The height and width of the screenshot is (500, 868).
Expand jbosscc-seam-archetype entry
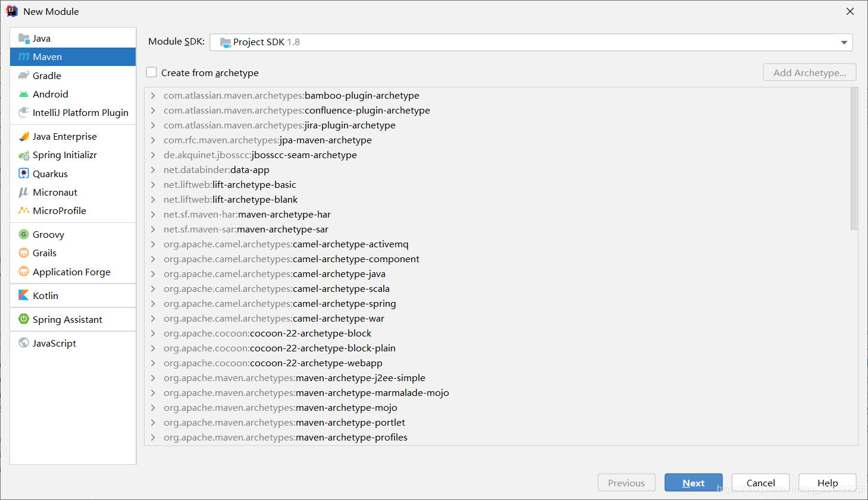[153, 155]
